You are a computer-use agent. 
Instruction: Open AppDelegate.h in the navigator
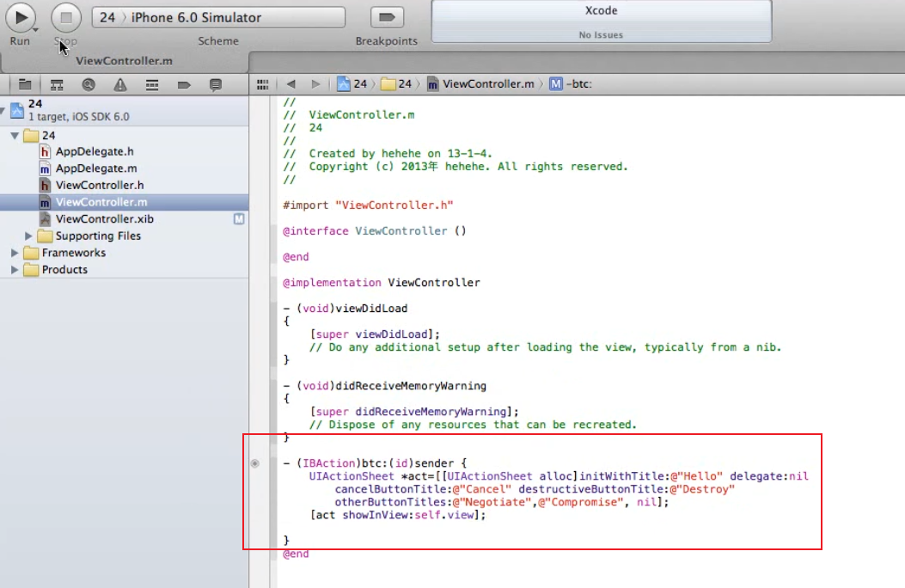coord(95,152)
